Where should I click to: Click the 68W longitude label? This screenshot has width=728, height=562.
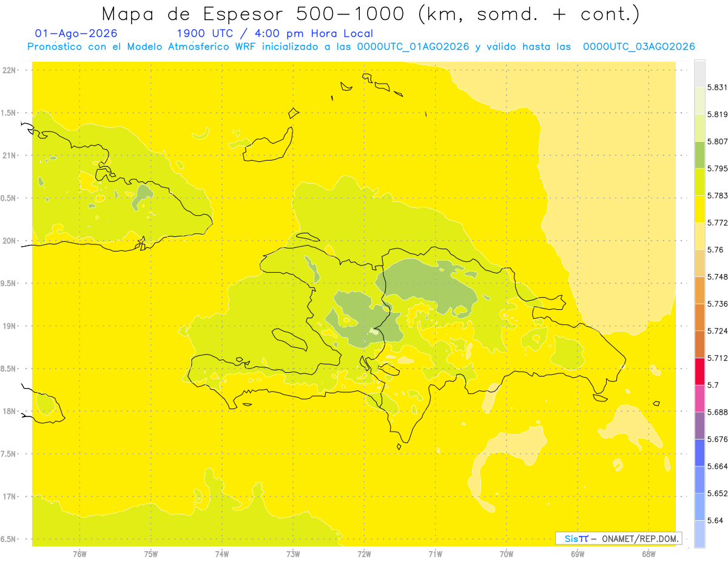tap(649, 554)
